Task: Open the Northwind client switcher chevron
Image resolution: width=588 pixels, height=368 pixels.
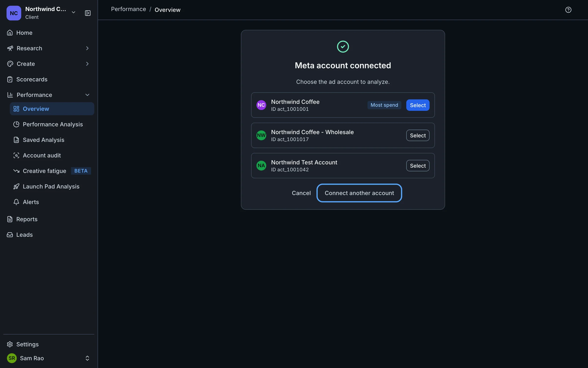Action: [x=73, y=12]
